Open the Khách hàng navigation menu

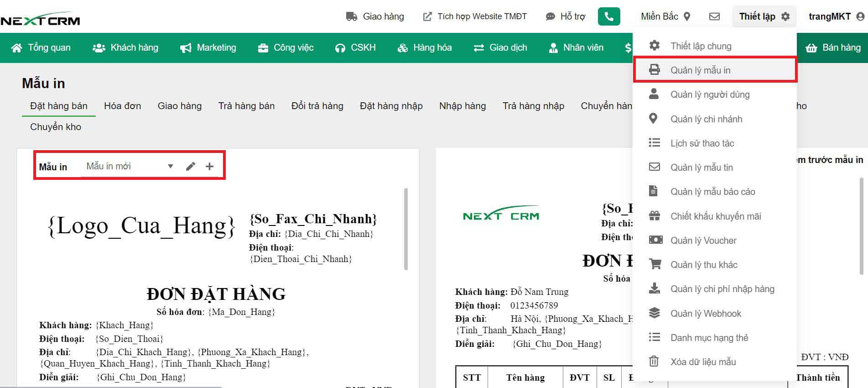125,48
